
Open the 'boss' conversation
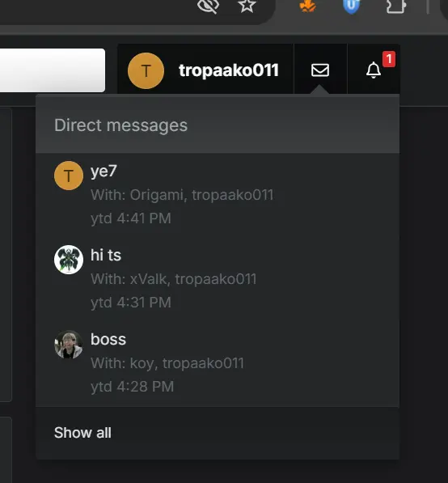(x=218, y=363)
